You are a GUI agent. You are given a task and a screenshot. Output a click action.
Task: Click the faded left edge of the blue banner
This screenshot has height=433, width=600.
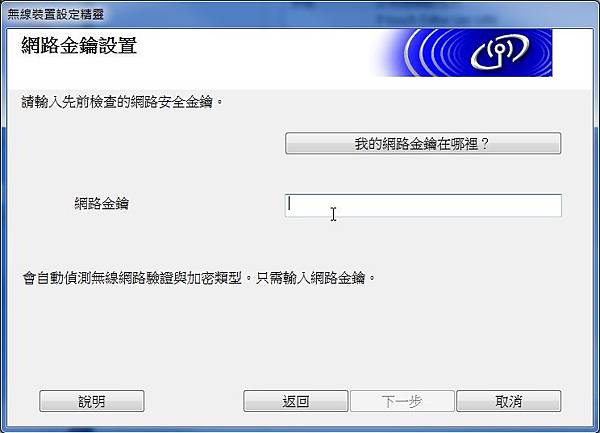pyautogui.click(x=383, y=53)
